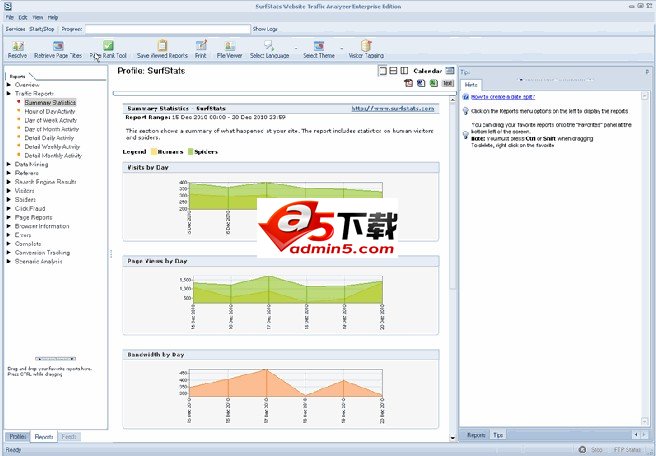Click Calendar label button
Image resolution: width=656 pixels, height=456 pixels.
point(428,71)
